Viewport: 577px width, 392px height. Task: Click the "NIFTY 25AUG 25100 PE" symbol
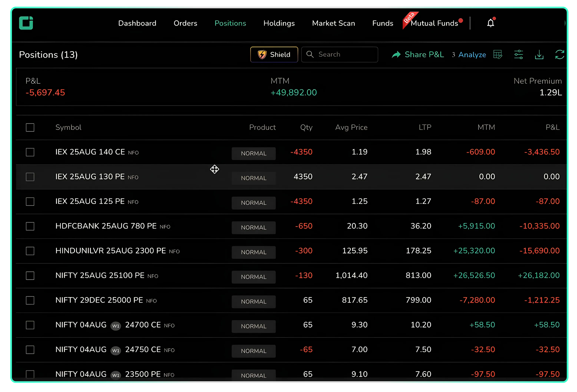pyautogui.click(x=100, y=275)
